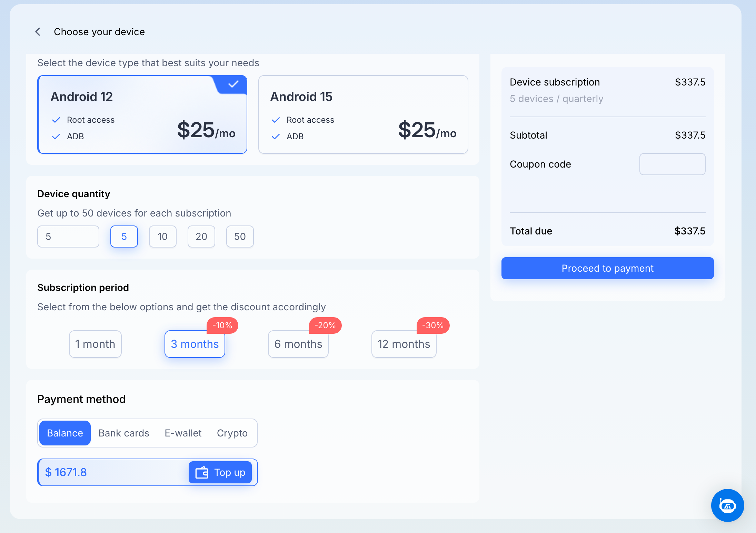Switch to the E-wallet payment tab
This screenshot has width=756, height=533.
(x=183, y=433)
